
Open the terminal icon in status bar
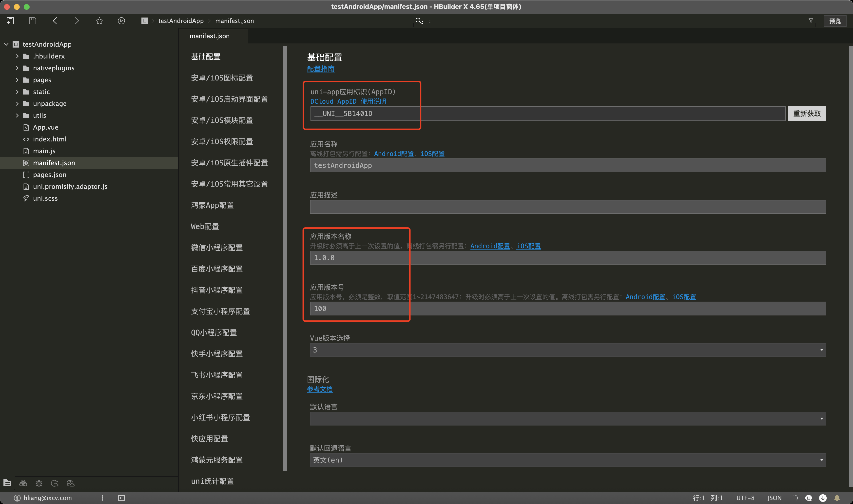click(x=121, y=498)
